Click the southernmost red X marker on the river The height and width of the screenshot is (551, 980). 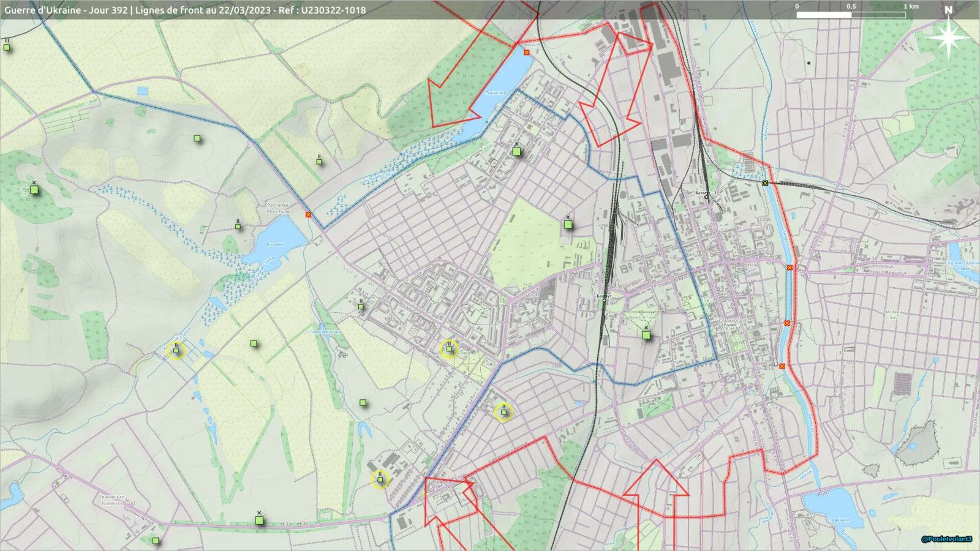click(x=782, y=366)
